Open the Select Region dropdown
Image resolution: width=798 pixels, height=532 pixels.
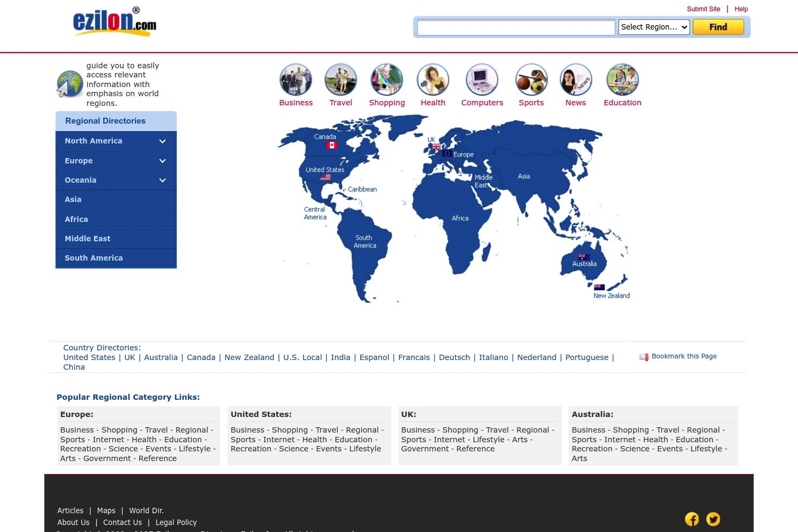(653, 27)
